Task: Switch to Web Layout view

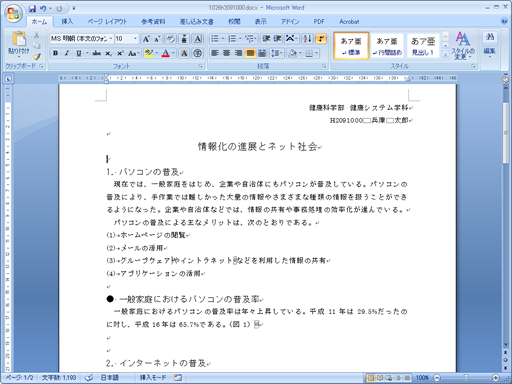Action: click(389, 378)
